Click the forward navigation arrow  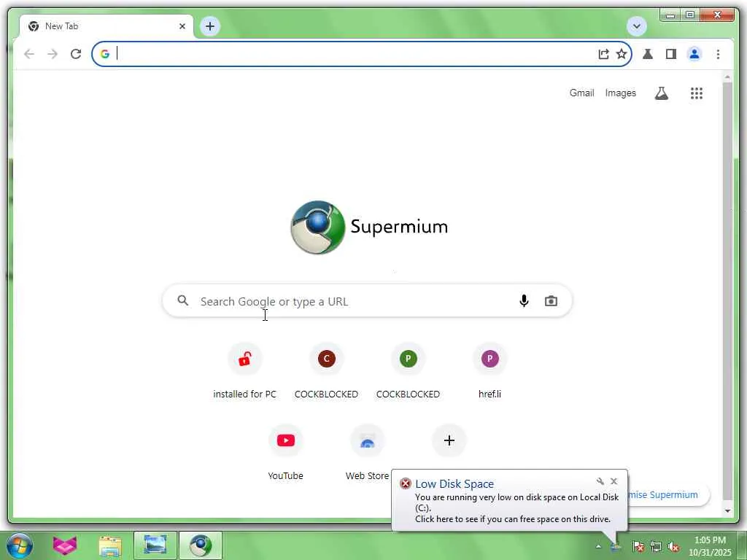(x=53, y=54)
